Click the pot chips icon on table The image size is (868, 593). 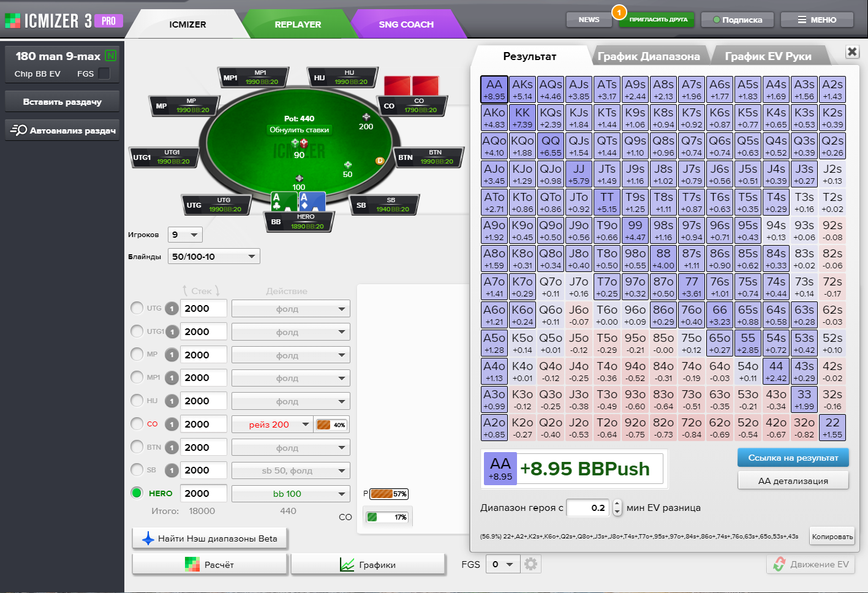coord(299,143)
